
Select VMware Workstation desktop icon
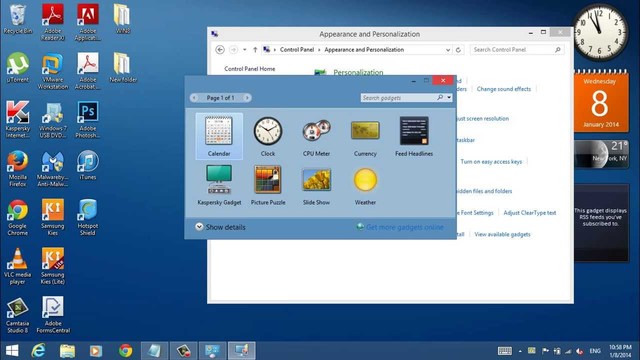click(x=53, y=71)
